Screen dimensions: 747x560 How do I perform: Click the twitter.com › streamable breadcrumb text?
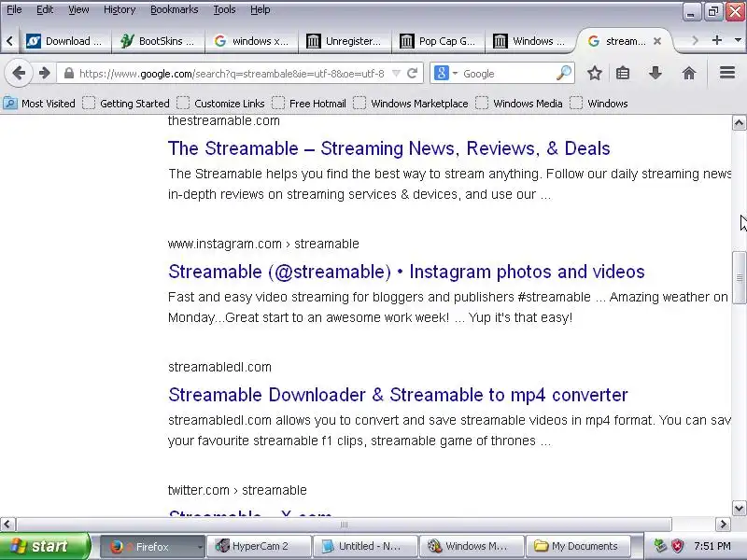pyautogui.click(x=237, y=490)
